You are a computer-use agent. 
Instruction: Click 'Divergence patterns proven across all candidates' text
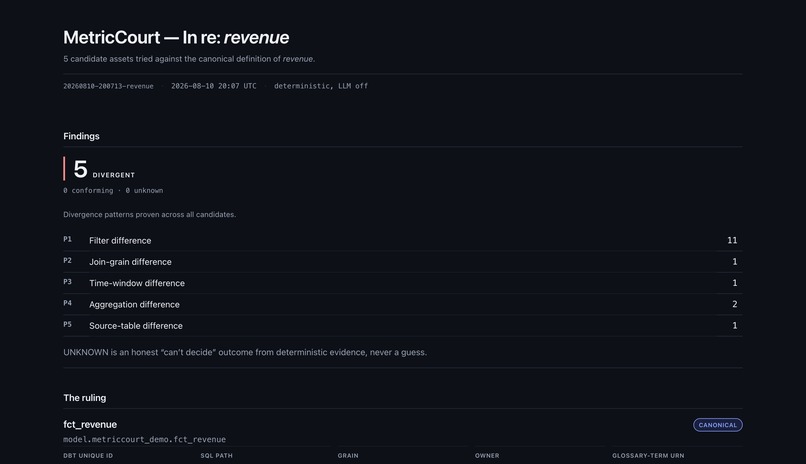150,215
